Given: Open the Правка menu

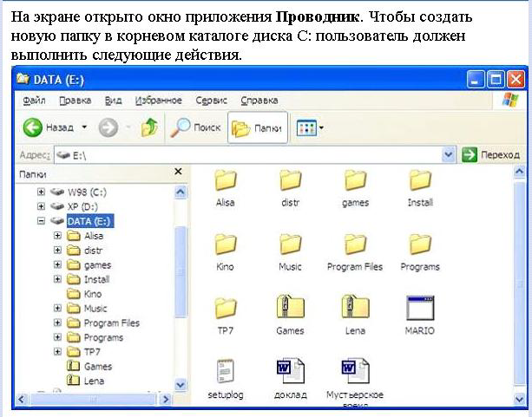Looking at the screenshot, I should click(75, 101).
